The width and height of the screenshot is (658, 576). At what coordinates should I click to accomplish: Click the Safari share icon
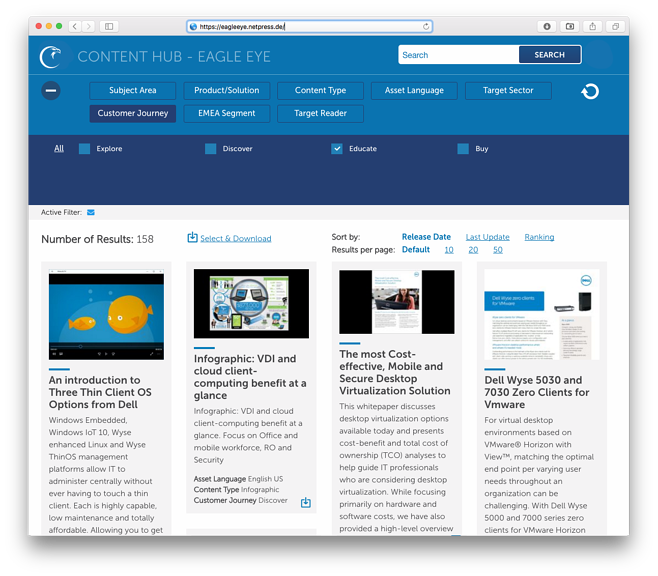[593, 26]
